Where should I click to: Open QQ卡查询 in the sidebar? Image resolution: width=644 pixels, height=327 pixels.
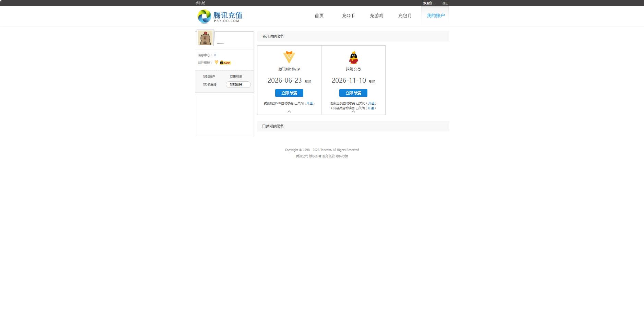209,84
